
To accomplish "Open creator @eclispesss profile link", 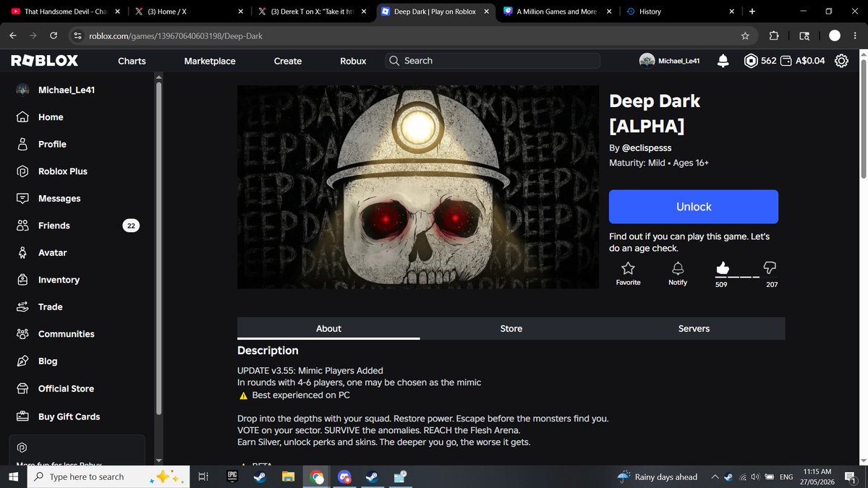I will (x=646, y=147).
